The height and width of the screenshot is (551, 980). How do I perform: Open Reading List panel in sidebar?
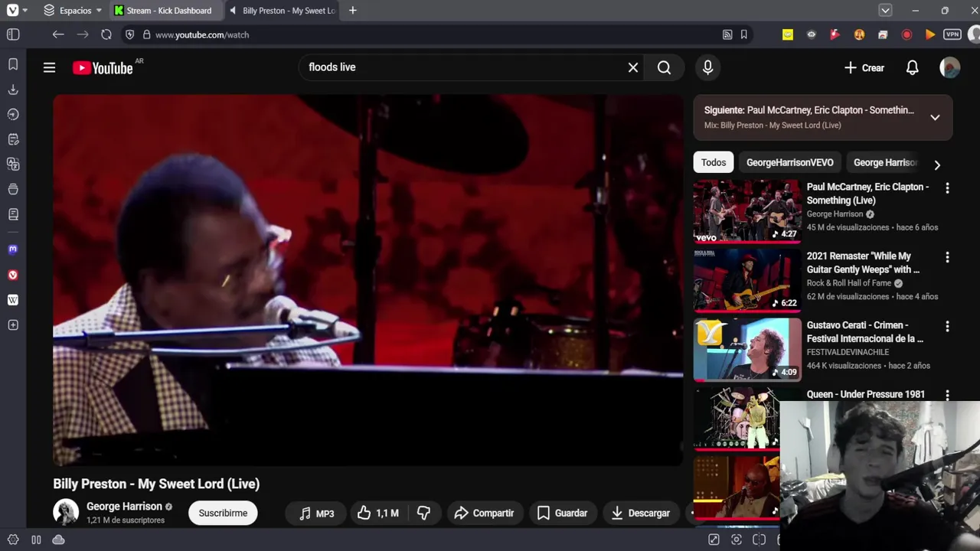pyautogui.click(x=13, y=214)
